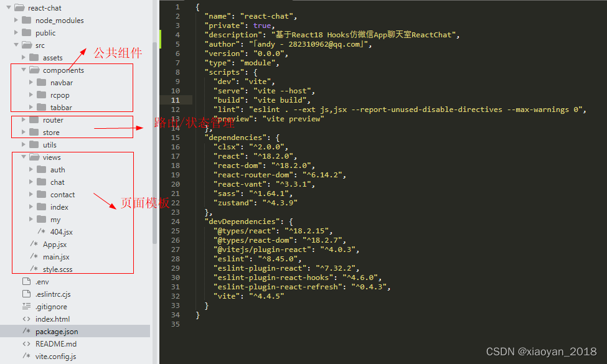Image resolution: width=607 pixels, height=364 pixels.
Task: Click the contact folder icon
Action: [42, 194]
